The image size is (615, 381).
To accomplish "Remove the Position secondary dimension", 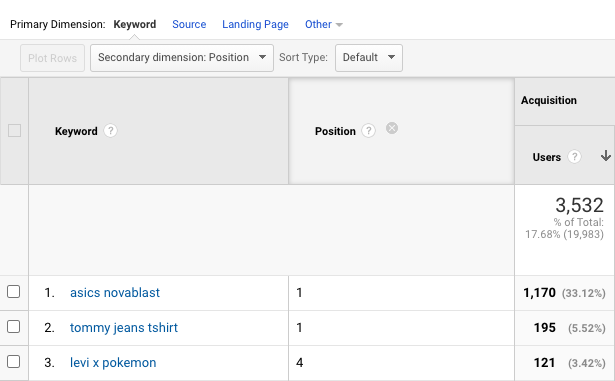I will [392, 128].
